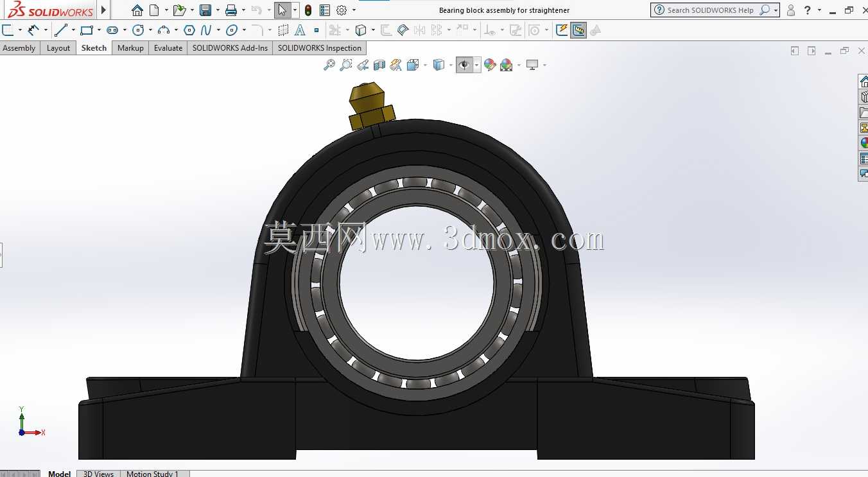Select Corner Rectangle tool
The height and width of the screenshot is (477, 868).
coord(87,30)
